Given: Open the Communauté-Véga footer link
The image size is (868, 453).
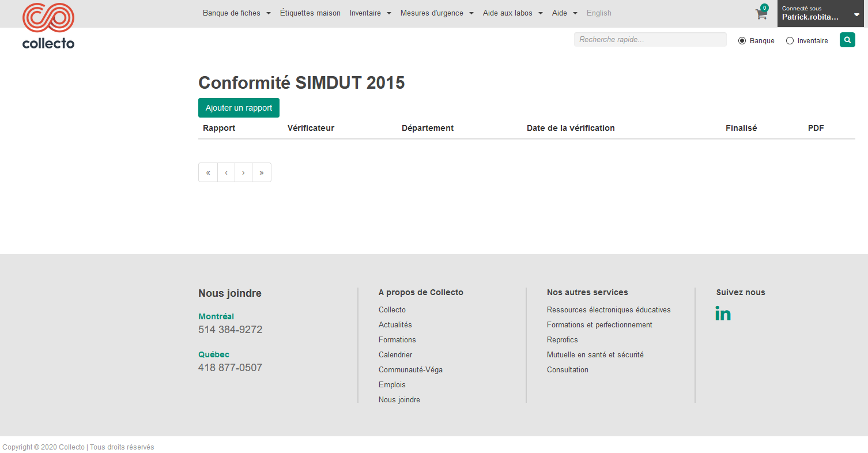Looking at the screenshot, I should [x=410, y=369].
